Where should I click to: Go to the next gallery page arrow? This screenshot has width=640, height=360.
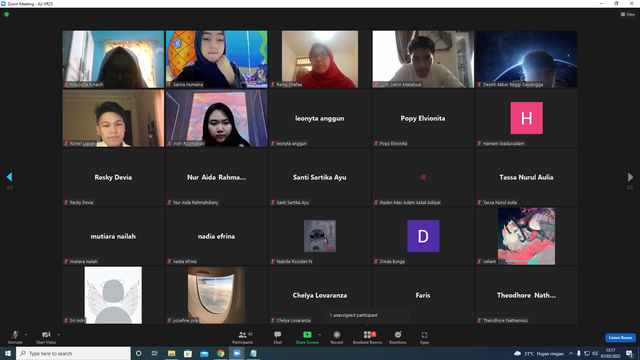(x=630, y=177)
